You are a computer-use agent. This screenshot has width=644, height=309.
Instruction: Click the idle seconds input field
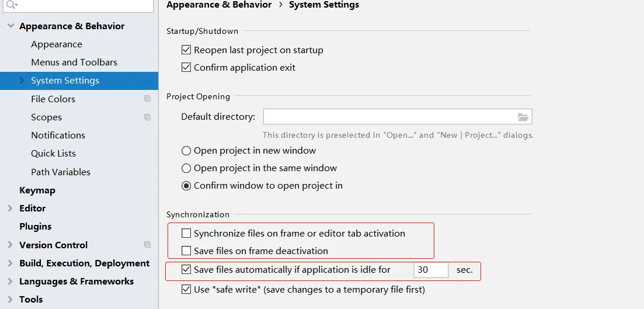(431, 270)
